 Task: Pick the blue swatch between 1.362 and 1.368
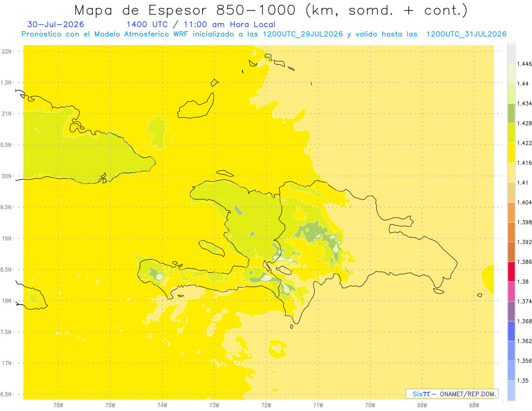(x=511, y=331)
